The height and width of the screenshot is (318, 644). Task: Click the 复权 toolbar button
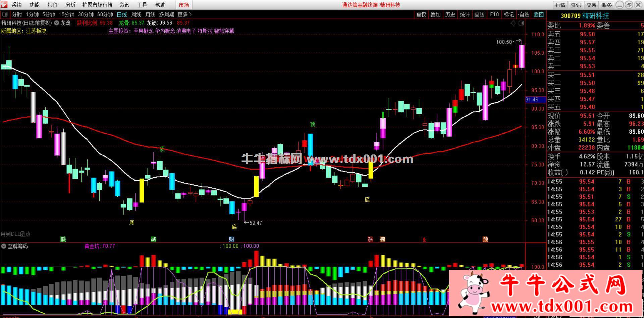pos(421,14)
